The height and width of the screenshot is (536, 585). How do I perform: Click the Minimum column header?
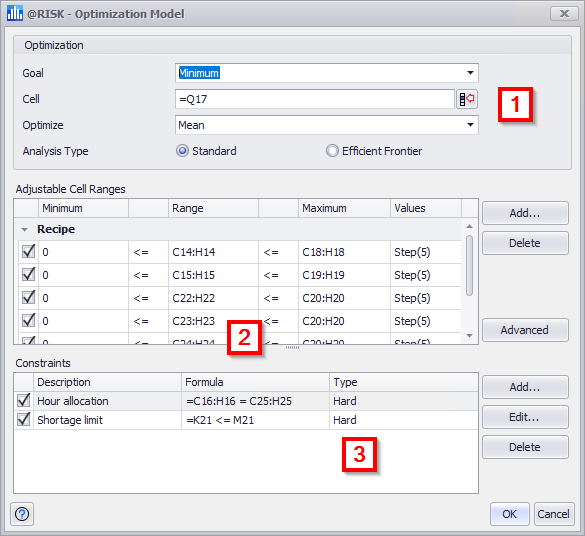click(83, 208)
